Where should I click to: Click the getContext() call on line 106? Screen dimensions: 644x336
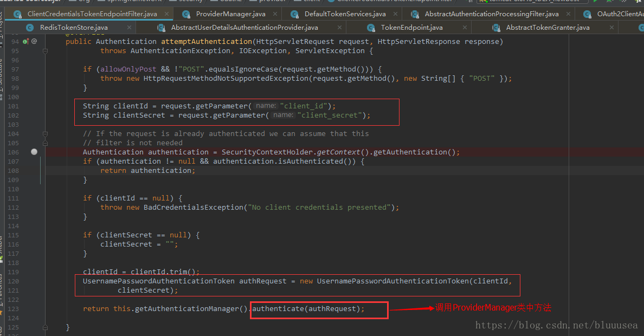(x=343, y=152)
